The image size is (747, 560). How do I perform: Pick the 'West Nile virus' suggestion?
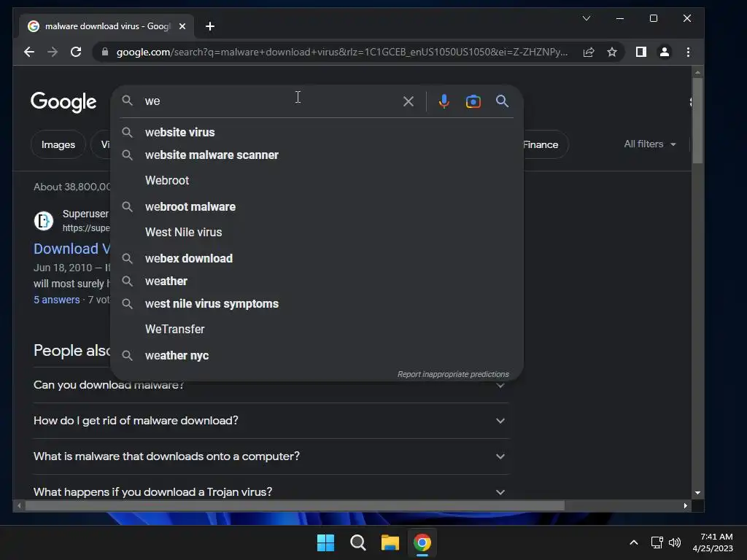pyautogui.click(x=317, y=232)
